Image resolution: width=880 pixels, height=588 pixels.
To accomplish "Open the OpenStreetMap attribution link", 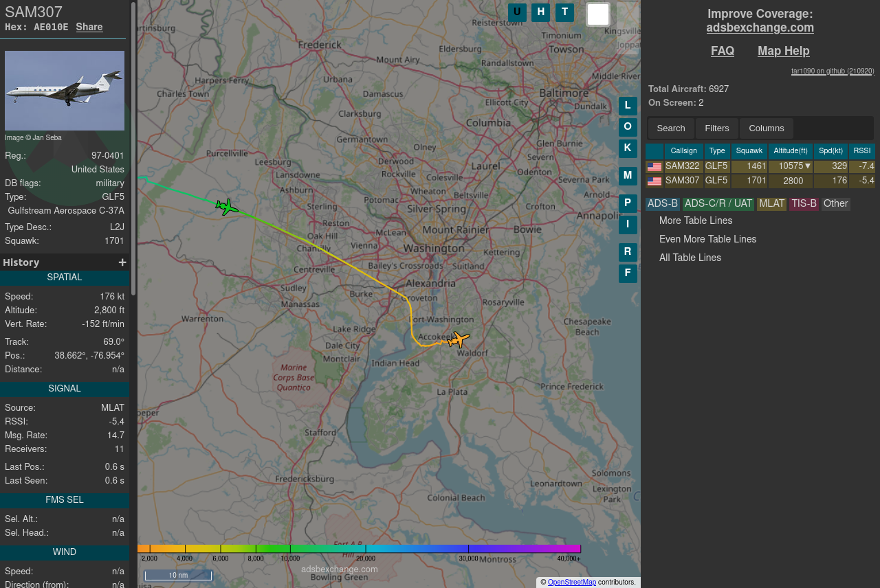I will click(572, 583).
